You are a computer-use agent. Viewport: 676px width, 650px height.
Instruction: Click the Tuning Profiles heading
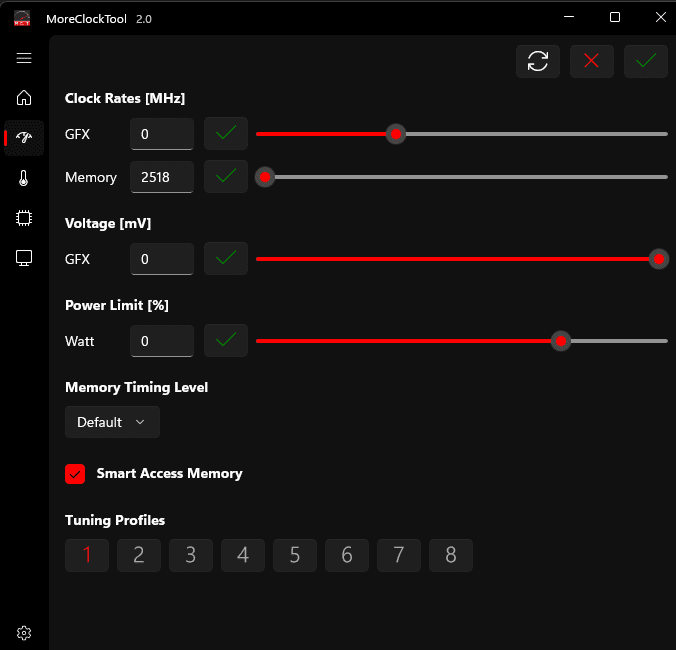tap(115, 520)
